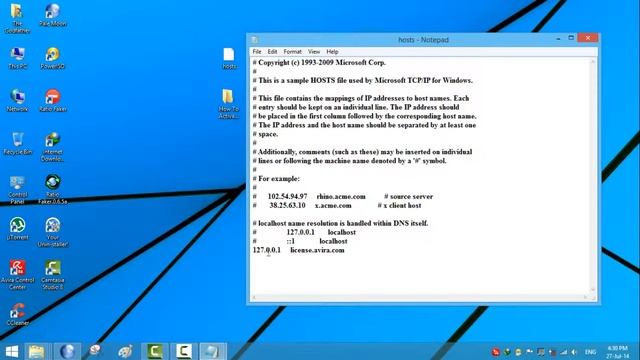Open the View menu in Notepad
The height and width of the screenshot is (360, 640).
coord(314,52)
